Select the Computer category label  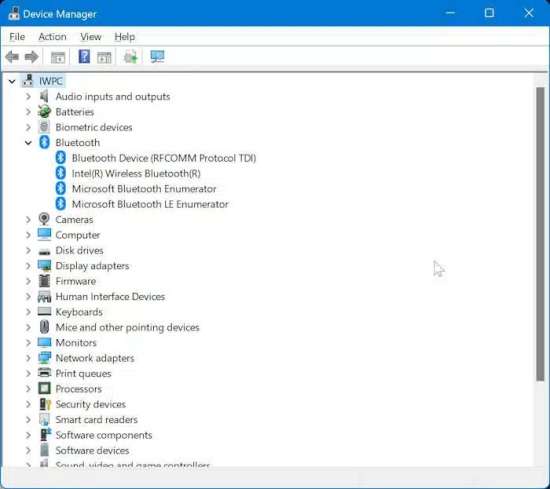pos(78,235)
